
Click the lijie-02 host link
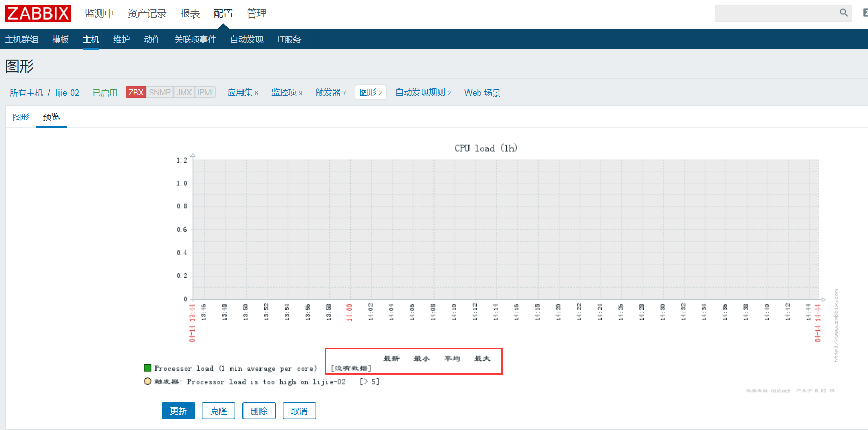[67, 93]
